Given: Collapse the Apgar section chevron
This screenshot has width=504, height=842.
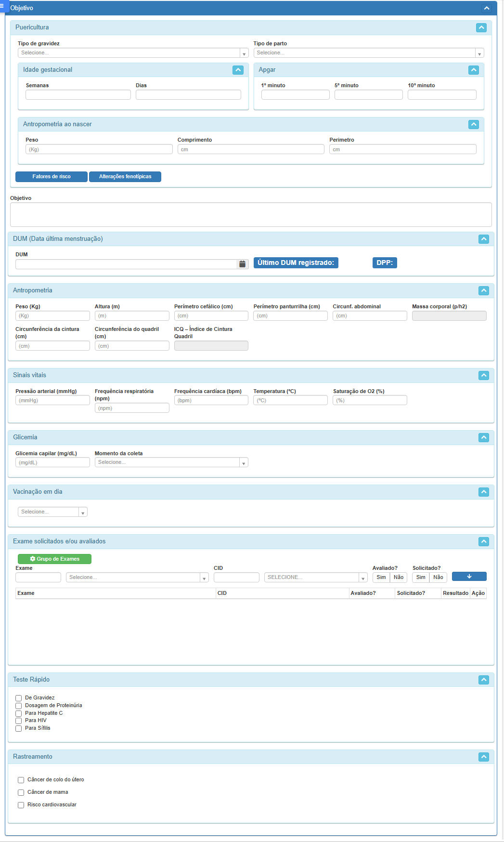Looking at the screenshot, I should click(473, 70).
